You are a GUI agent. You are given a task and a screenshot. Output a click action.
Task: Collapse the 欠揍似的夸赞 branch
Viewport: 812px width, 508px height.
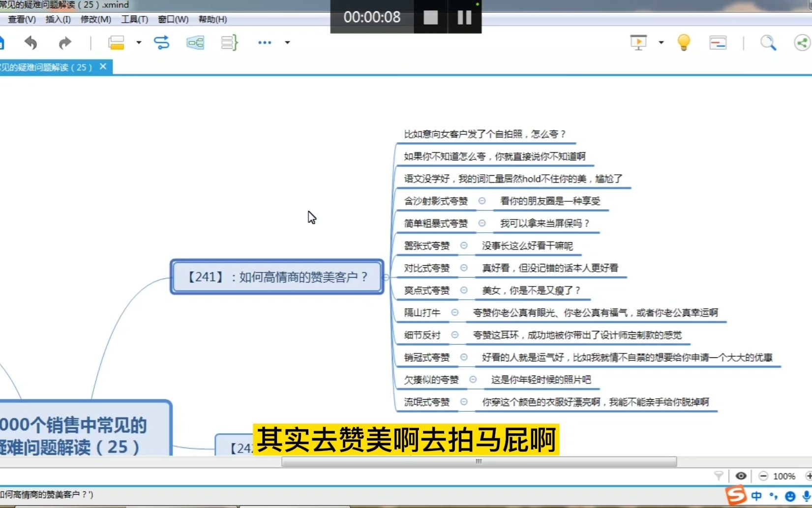(x=473, y=379)
